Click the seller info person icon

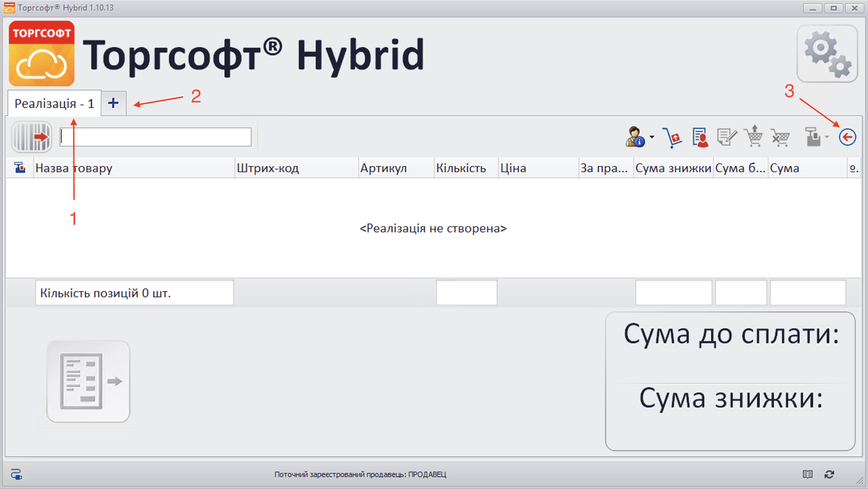pos(635,137)
